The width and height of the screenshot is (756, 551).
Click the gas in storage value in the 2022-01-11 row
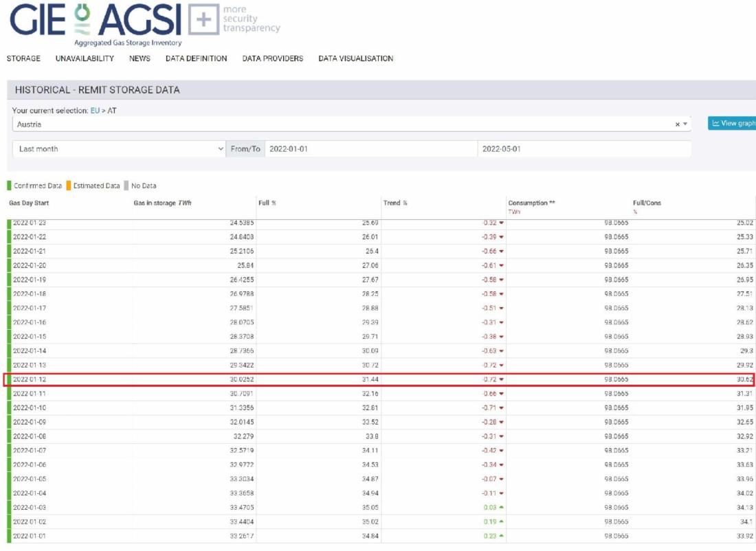click(242, 394)
